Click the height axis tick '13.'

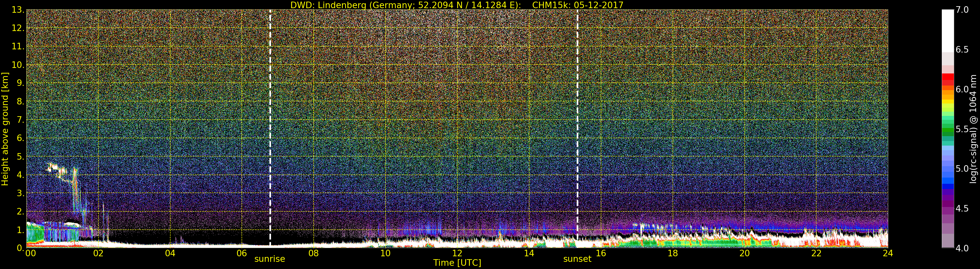pos(18,10)
